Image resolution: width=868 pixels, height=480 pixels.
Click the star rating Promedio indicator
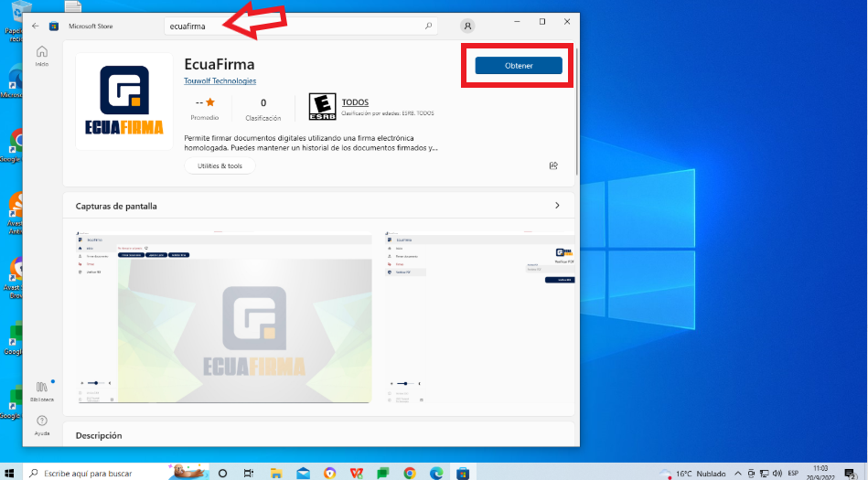205,109
